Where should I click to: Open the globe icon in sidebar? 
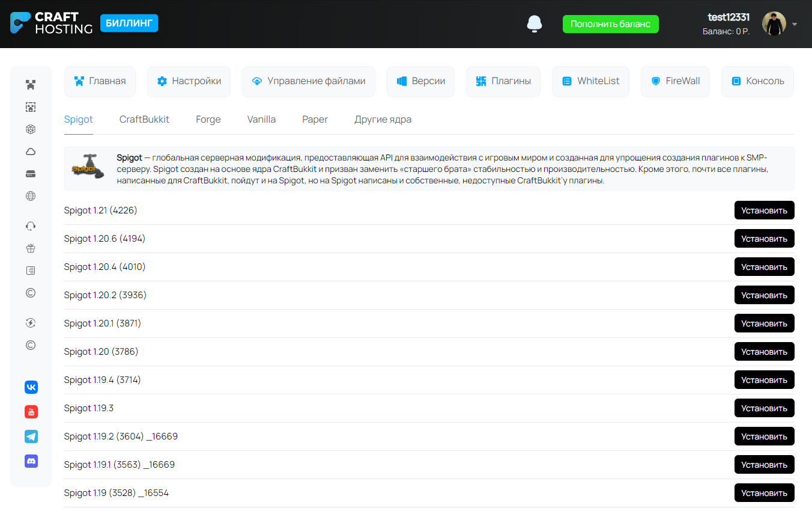click(x=31, y=196)
